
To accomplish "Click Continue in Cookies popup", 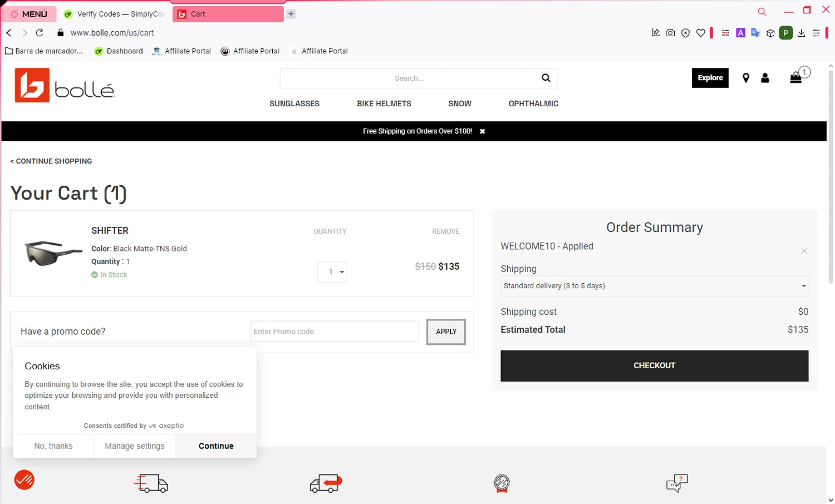I will coord(216,446).
